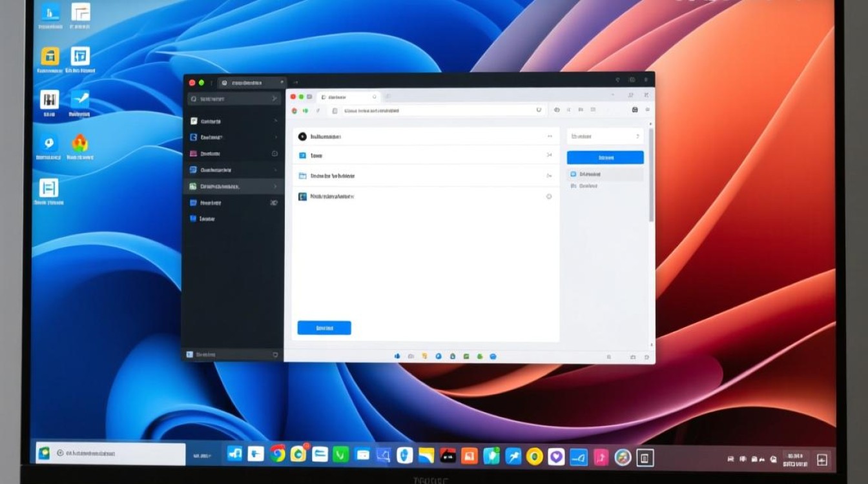Open Google Chrome from the taskbar

(278, 454)
